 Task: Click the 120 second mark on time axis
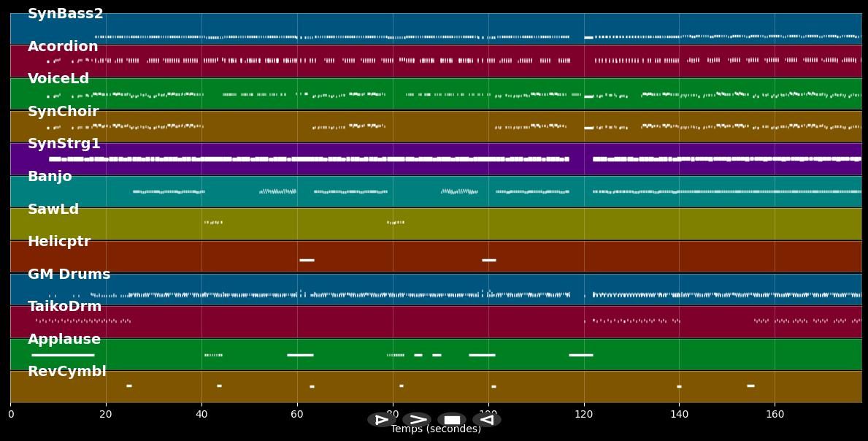point(583,414)
